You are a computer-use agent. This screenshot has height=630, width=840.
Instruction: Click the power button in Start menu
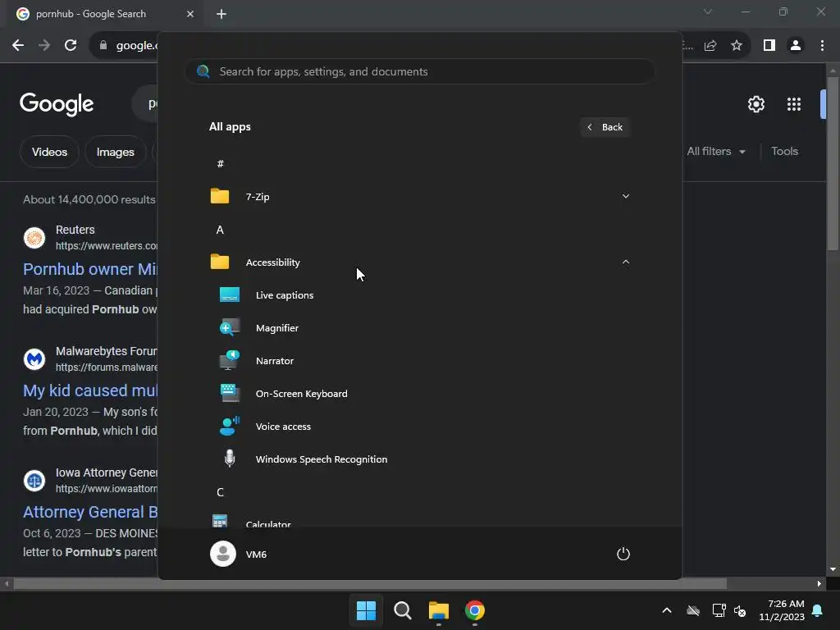pyautogui.click(x=623, y=554)
